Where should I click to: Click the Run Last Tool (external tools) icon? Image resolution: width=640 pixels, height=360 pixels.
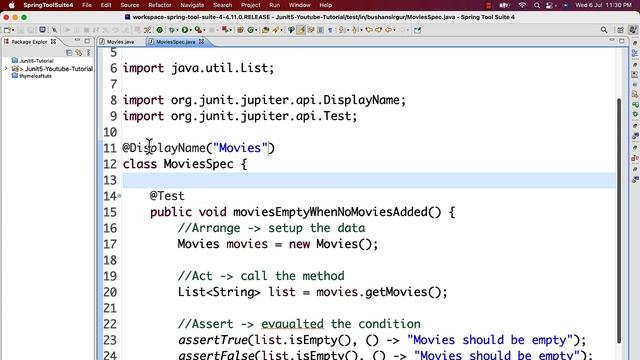(198, 30)
